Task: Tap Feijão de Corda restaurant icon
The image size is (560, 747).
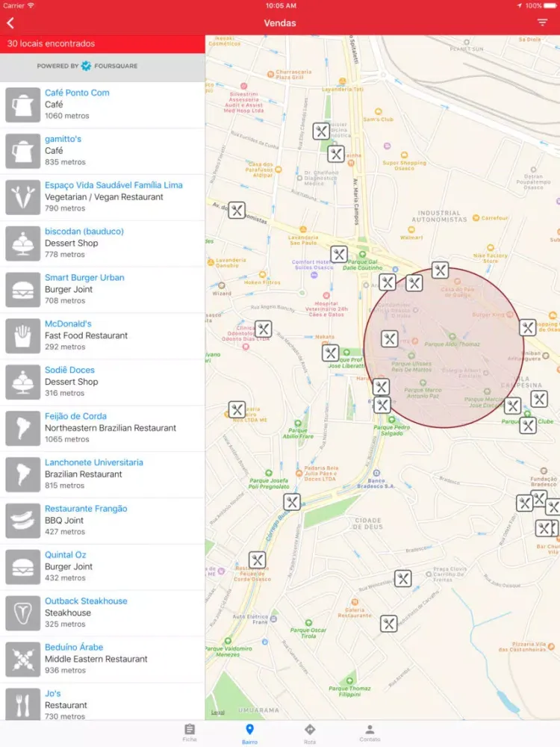Action: (23, 428)
